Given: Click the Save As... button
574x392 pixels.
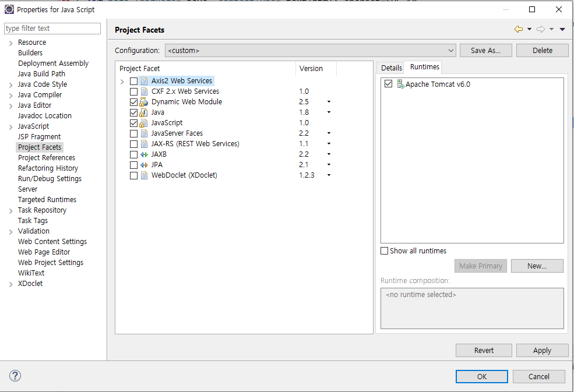Looking at the screenshot, I should click(x=485, y=51).
